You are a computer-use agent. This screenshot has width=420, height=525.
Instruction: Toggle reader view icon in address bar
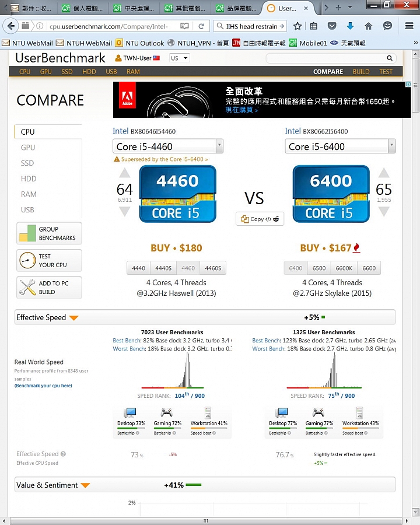point(184,26)
